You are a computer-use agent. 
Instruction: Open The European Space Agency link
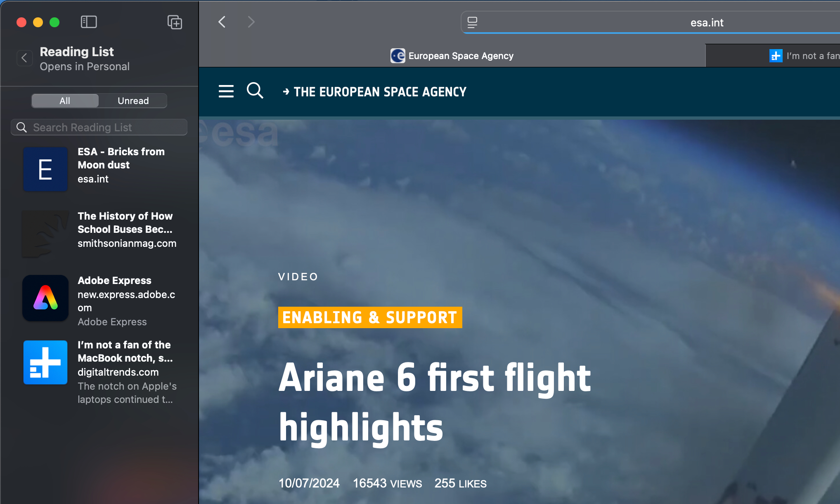pyautogui.click(x=379, y=92)
